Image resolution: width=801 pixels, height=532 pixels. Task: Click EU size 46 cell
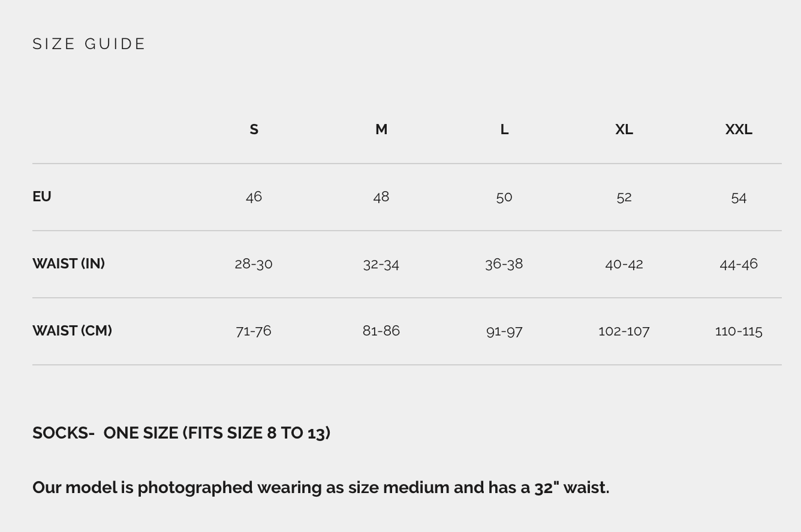254,197
